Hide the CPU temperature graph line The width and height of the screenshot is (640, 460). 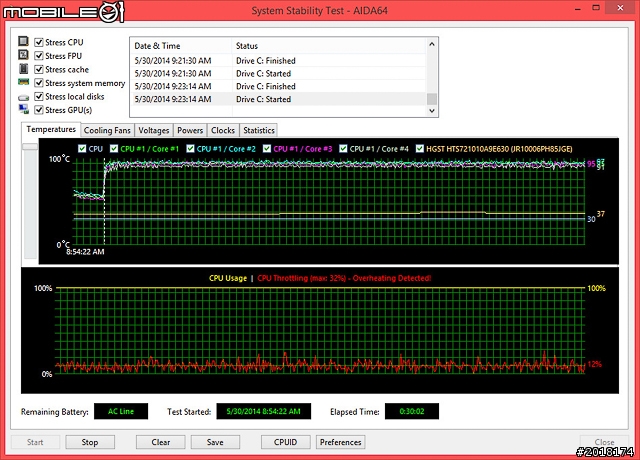82,149
